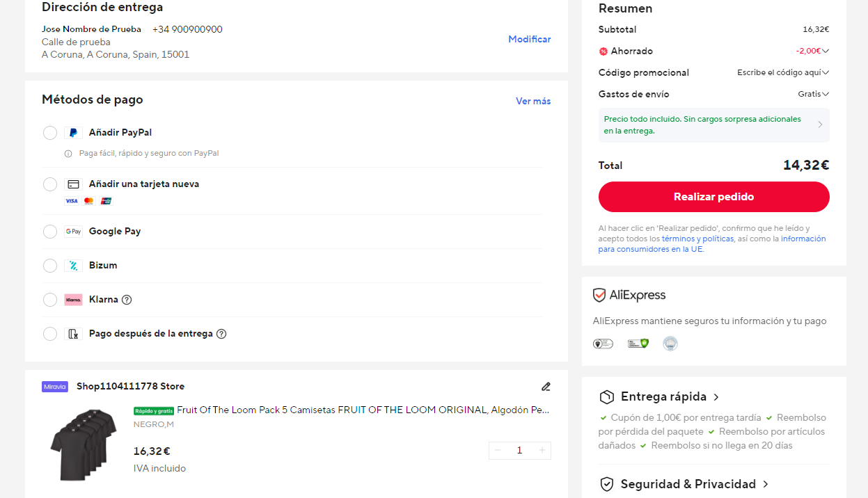
Task: Choose the Bizum payment radio button
Action: click(50, 266)
